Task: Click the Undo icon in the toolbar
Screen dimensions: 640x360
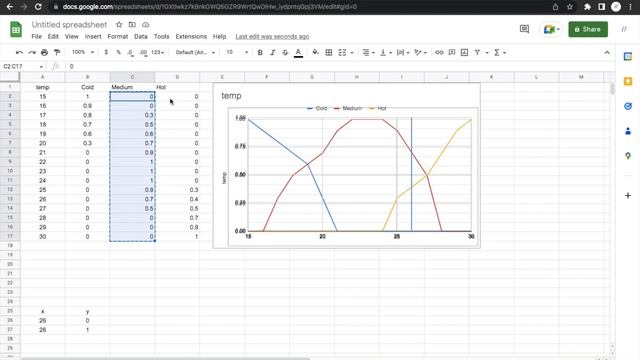Action: pos(19,52)
